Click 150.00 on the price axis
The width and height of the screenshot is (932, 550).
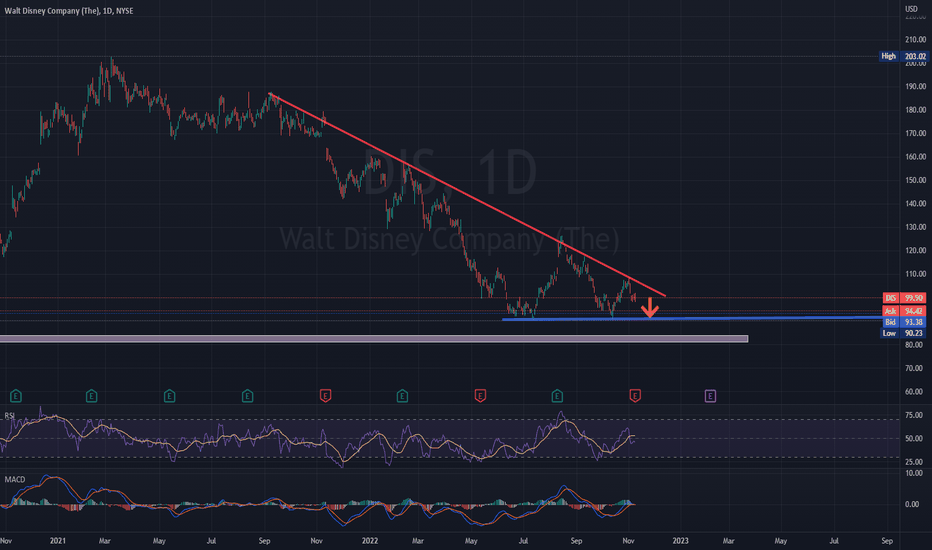[915, 180]
